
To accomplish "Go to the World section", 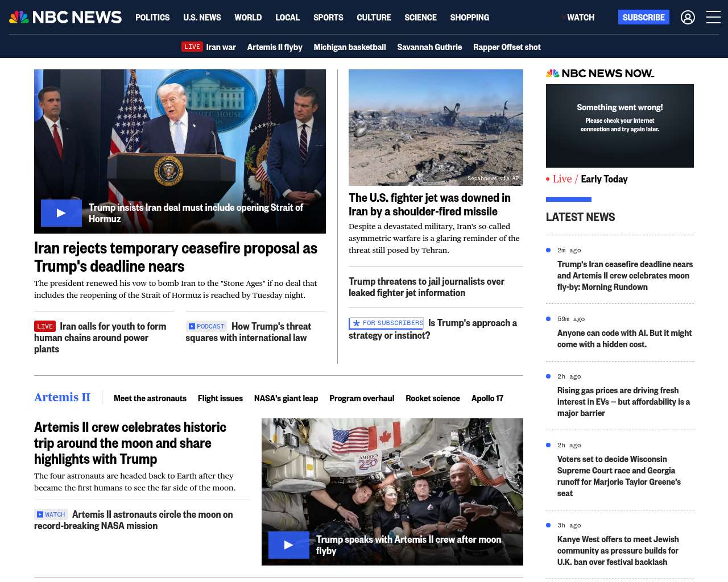I will 248,17.
